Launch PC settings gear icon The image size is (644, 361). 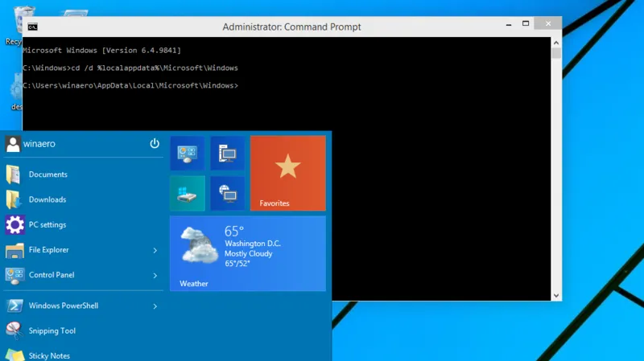(14, 225)
